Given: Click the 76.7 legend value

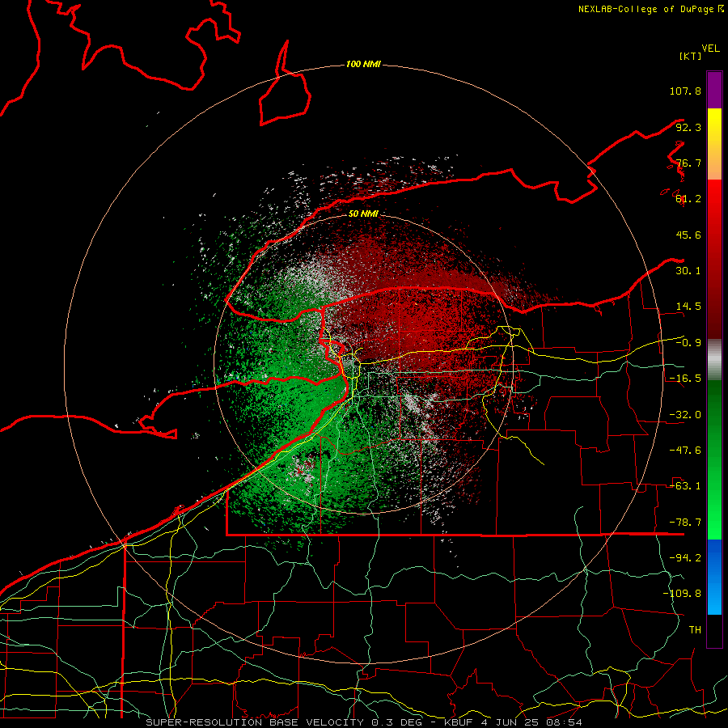Looking at the screenshot, I should (x=688, y=163).
